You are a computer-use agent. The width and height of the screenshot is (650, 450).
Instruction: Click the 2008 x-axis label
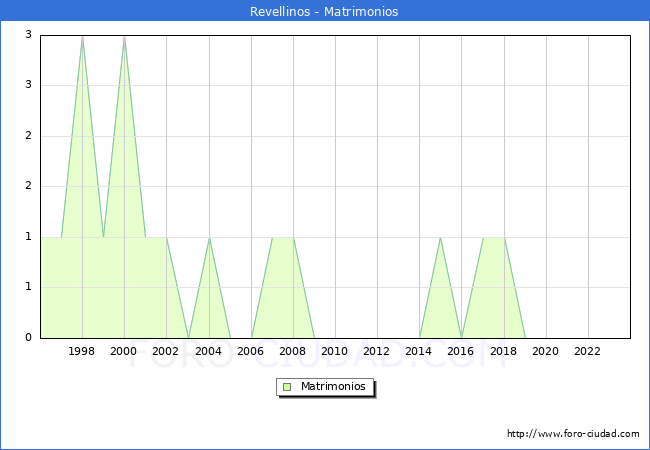click(x=292, y=351)
